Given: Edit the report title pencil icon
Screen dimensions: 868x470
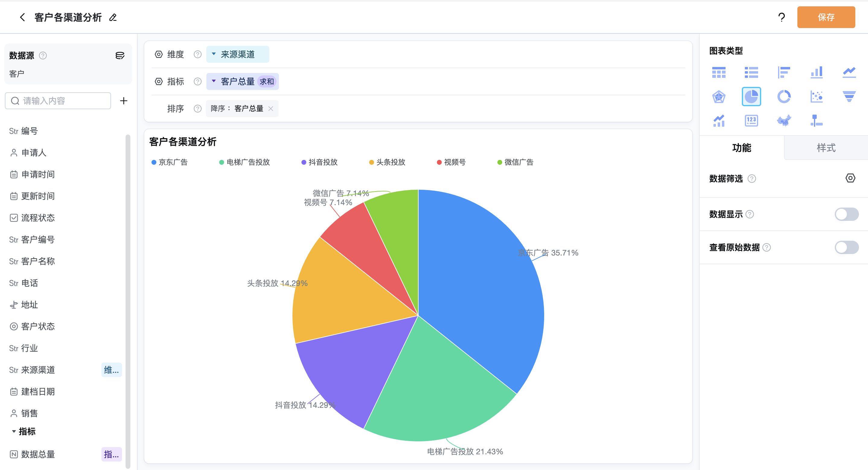Looking at the screenshot, I should (x=113, y=17).
